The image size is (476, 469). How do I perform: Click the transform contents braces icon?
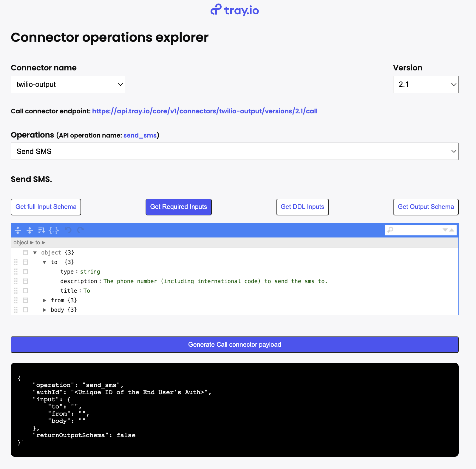click(54, 230)
